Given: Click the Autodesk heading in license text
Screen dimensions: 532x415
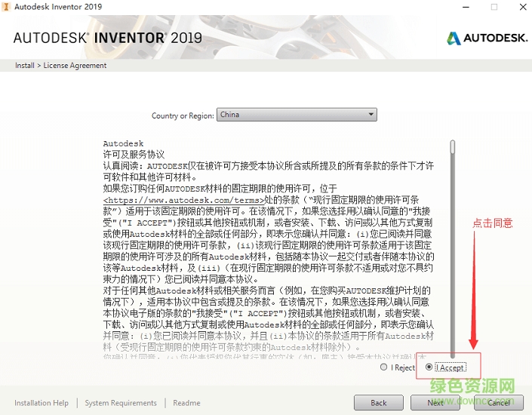Looking at the screenshot, I should click(x=123, y=143).
